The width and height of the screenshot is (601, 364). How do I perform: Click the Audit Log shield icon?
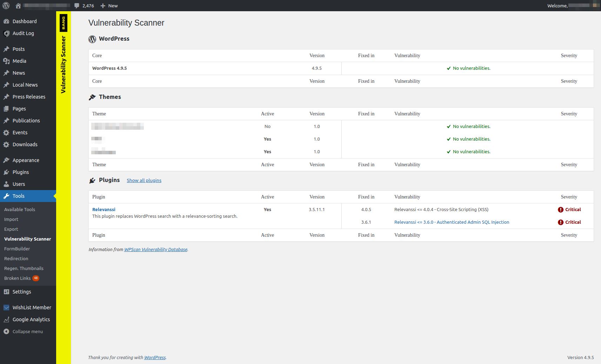click(6, 33)
